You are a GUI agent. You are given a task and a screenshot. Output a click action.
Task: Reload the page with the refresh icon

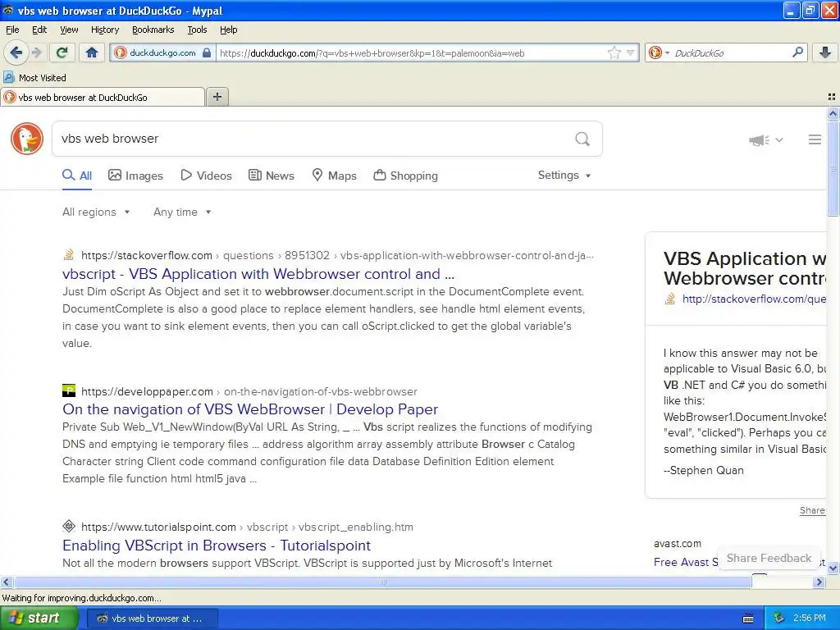click(x=62, y=52)
